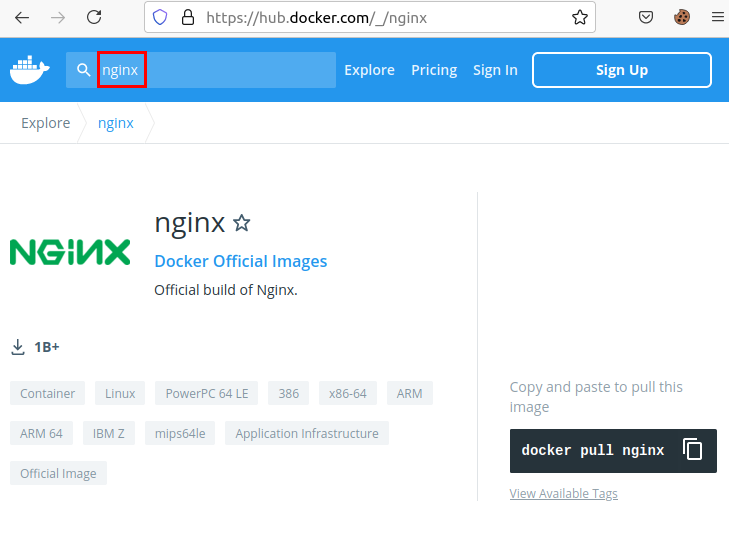Click the Docker whale logo

tap(30, 70)
